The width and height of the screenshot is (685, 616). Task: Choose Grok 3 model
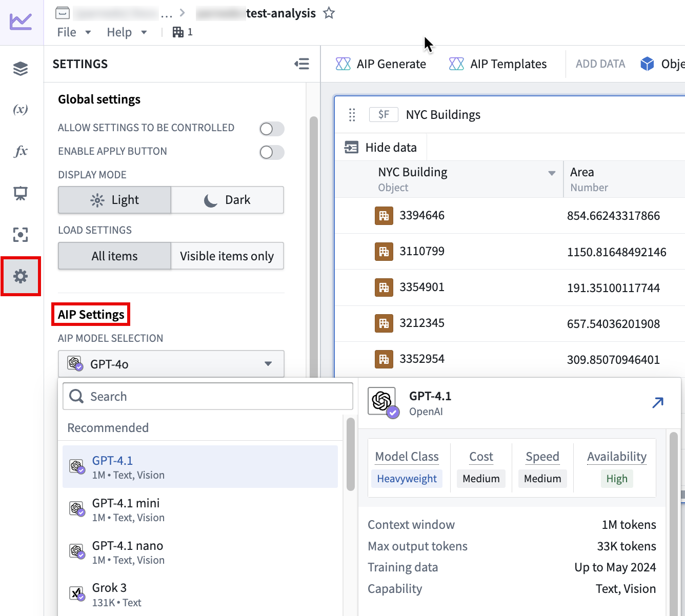pos(200,594)
